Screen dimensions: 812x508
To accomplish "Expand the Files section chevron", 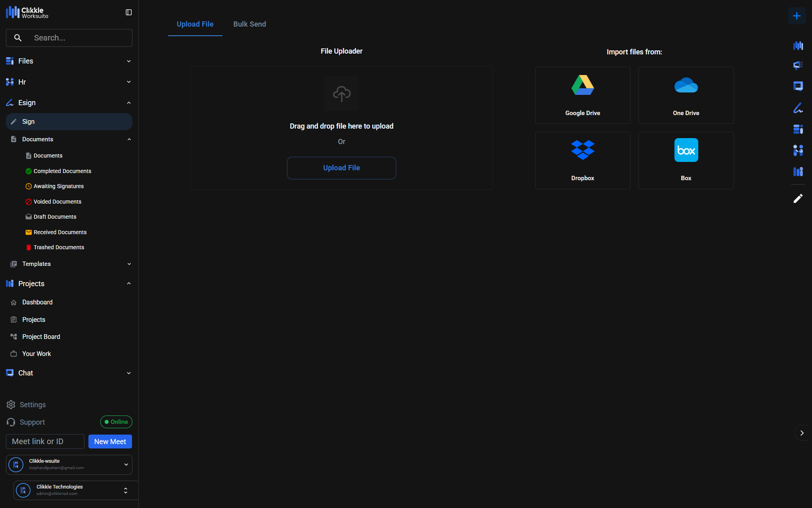I will click(128, 61).
